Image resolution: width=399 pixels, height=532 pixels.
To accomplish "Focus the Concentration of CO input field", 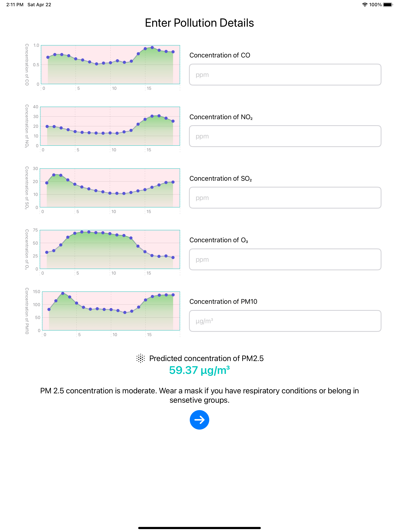I will click(285, 75).
